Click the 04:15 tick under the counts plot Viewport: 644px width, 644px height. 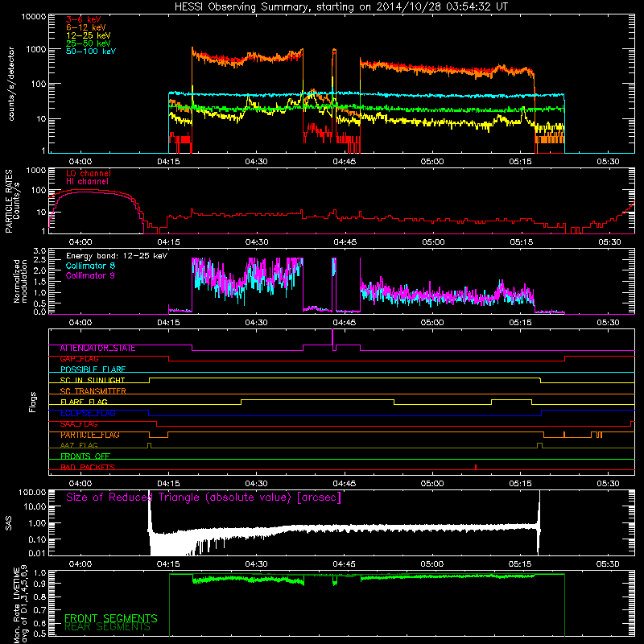[x=168, y=162]
